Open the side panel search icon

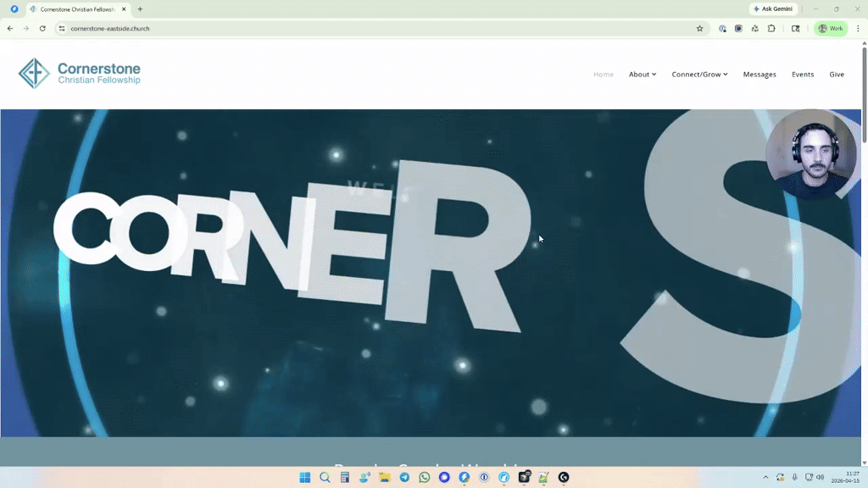795,28
